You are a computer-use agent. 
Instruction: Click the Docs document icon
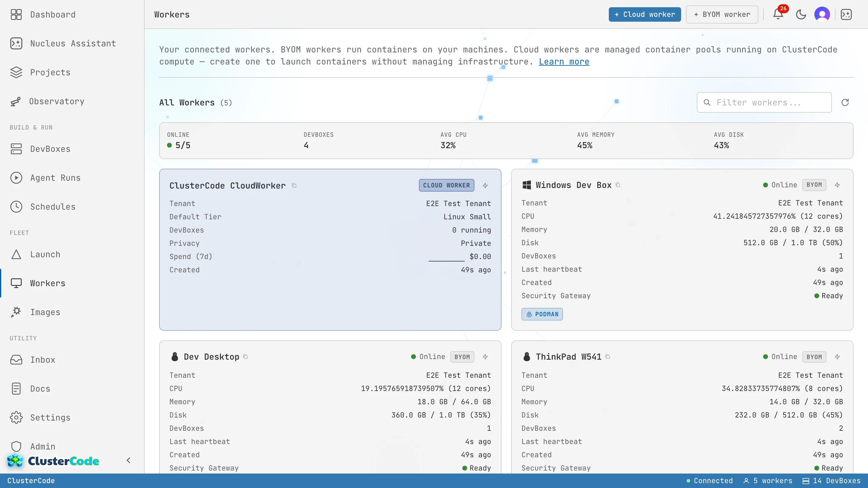click(x=16, y=389)
